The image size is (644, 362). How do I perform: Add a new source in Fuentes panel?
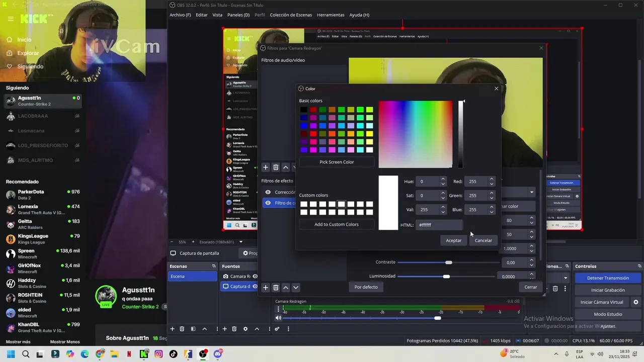point(224,329)
